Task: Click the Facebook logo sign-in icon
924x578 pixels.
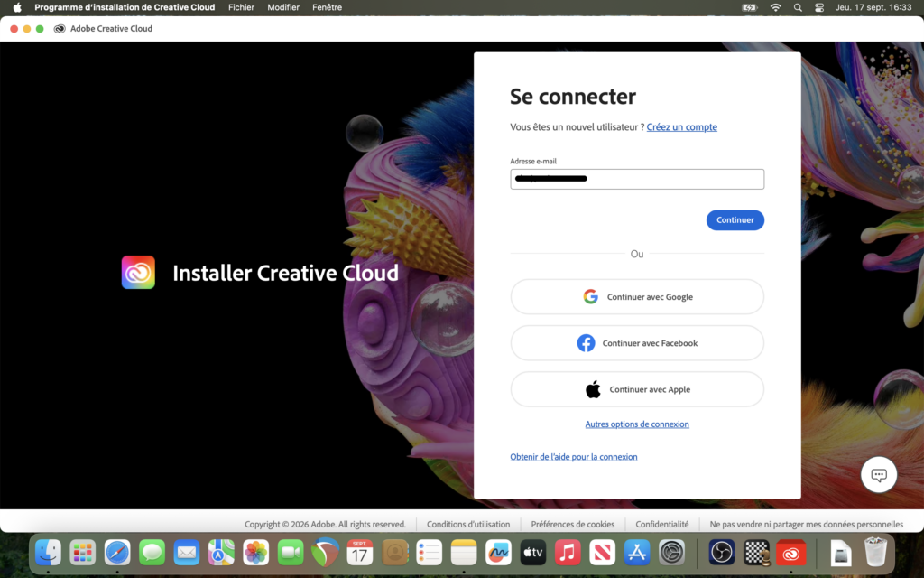Action: [586, 342]
